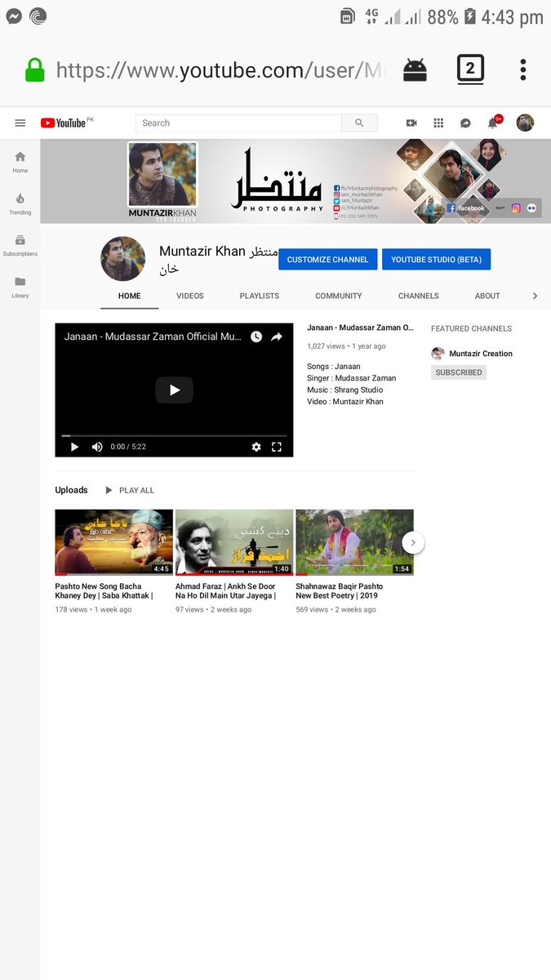The width and height of the screenshot is (551, 980).
Task: Click the title text inside the video player
Action: click(x=153, y=336)
